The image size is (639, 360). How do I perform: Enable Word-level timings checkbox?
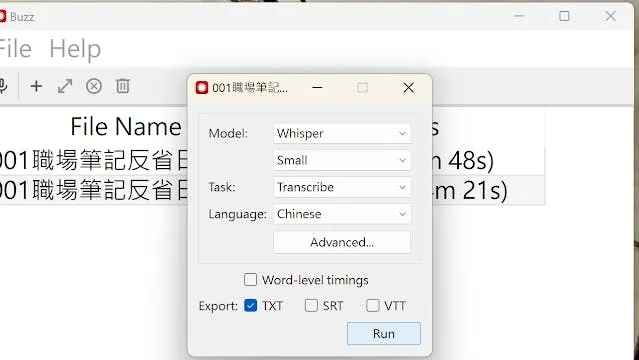pos(250,280)
